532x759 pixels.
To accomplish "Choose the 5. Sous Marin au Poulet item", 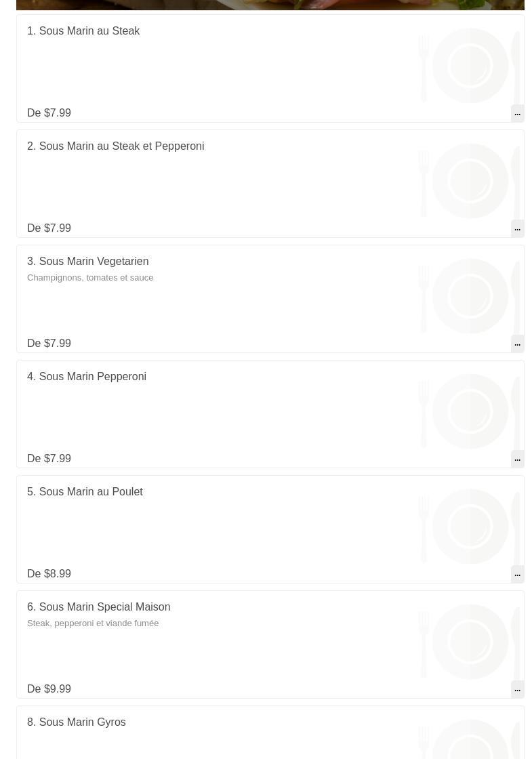I will click(x=85, y=492).
